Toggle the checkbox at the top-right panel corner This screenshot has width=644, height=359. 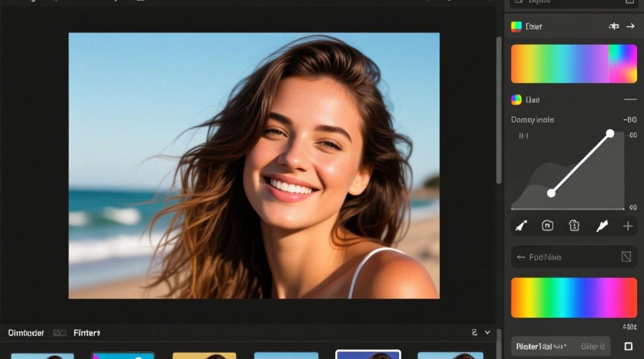(630, 1)
